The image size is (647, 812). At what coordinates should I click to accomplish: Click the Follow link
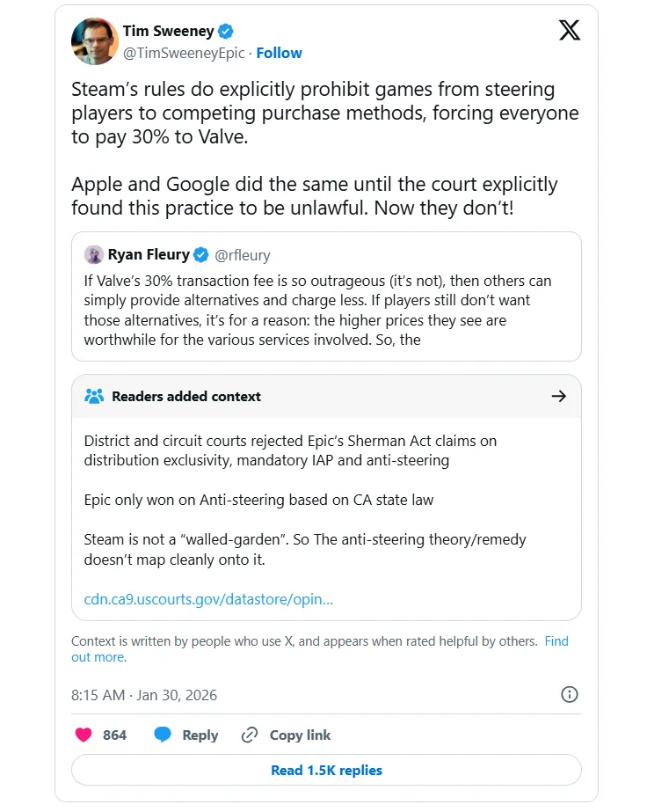(x=280, y=53)
